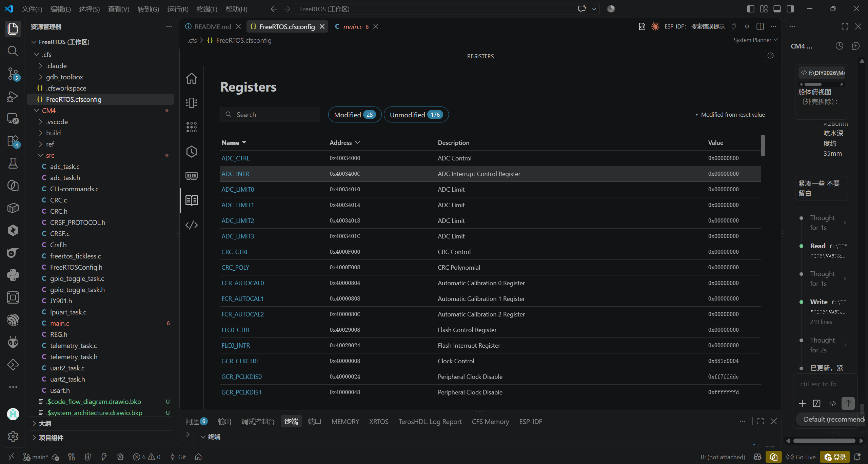This screenshot has height=464, width=868.
Task: Switch to the README.md tab
Action: 213,26
